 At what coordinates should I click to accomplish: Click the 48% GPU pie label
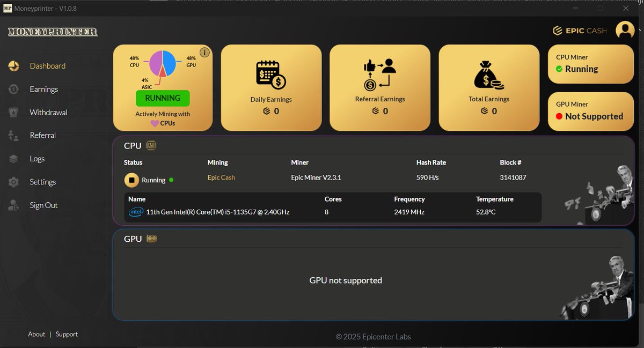(191, 61)
